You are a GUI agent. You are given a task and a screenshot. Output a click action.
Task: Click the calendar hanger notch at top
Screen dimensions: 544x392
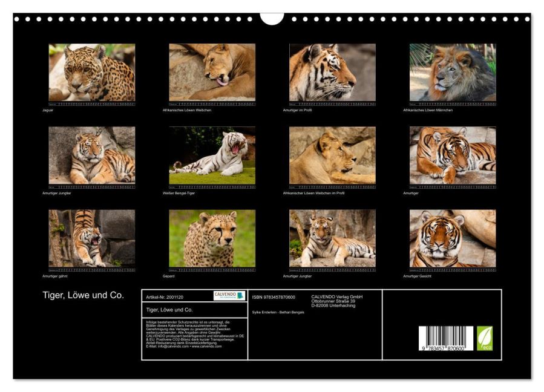pyautogui.click(x=272, y=18)
